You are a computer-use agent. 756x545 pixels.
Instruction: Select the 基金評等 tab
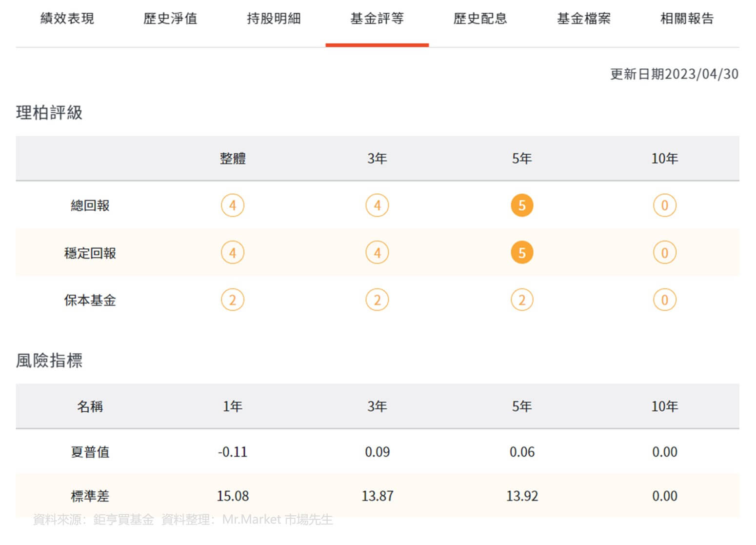point(377,19)
